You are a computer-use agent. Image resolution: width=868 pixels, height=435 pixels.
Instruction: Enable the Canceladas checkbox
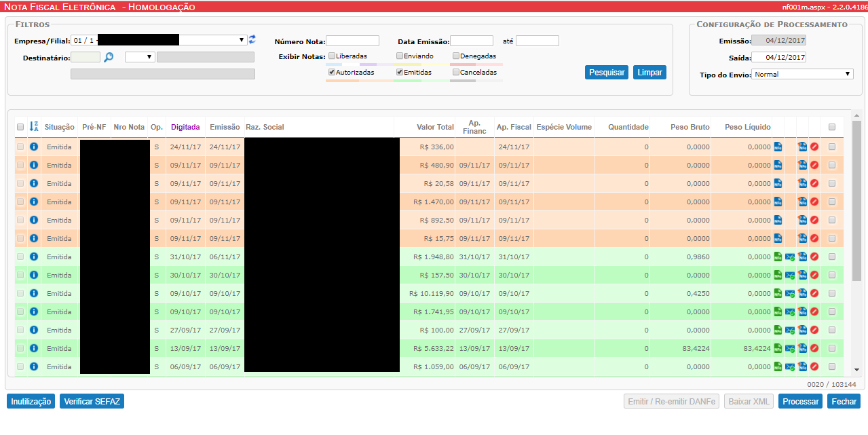coord(456,72)
